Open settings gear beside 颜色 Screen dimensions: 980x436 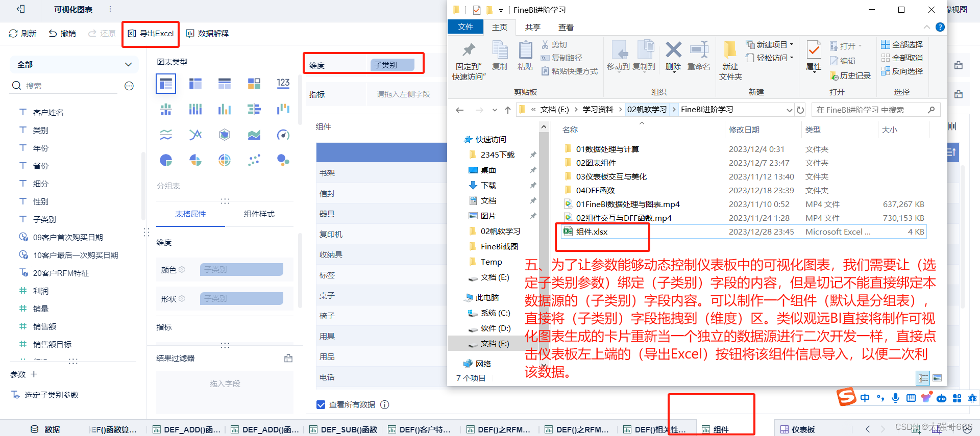click(x=182, y=269)
